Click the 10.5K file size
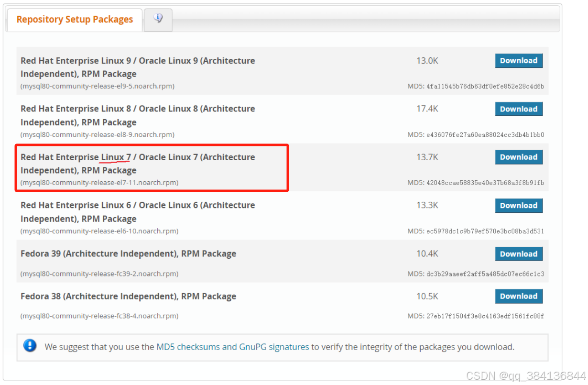The width and height of the screenshot is (588, 385). [427, 296]
